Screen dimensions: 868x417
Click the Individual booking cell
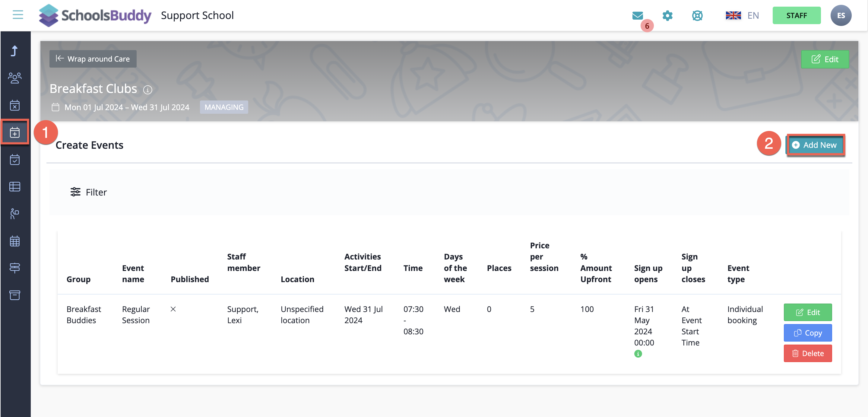pyautogui.click(x=745, y=314)
